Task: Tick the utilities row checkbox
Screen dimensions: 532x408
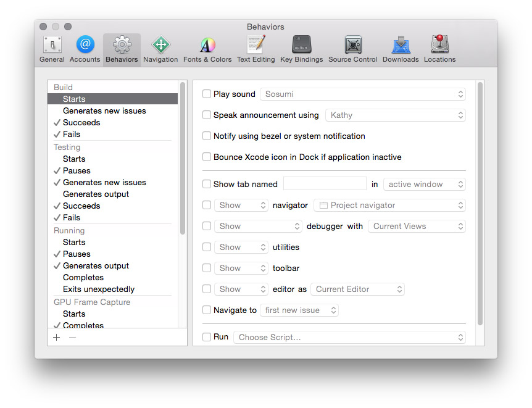Action: 207,247
